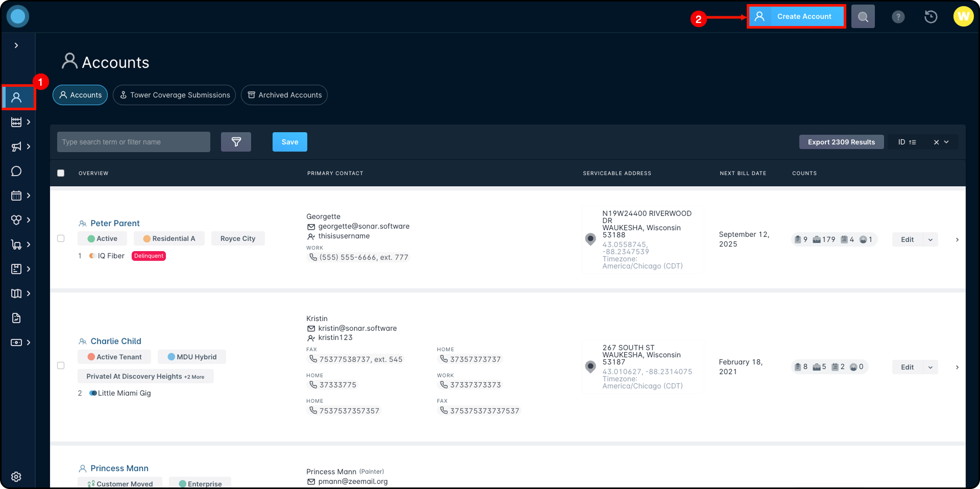Screen dimensions: 980x489
Task: Click the Active status tag on Peter Parent
Action: click(x=102, y=238)
